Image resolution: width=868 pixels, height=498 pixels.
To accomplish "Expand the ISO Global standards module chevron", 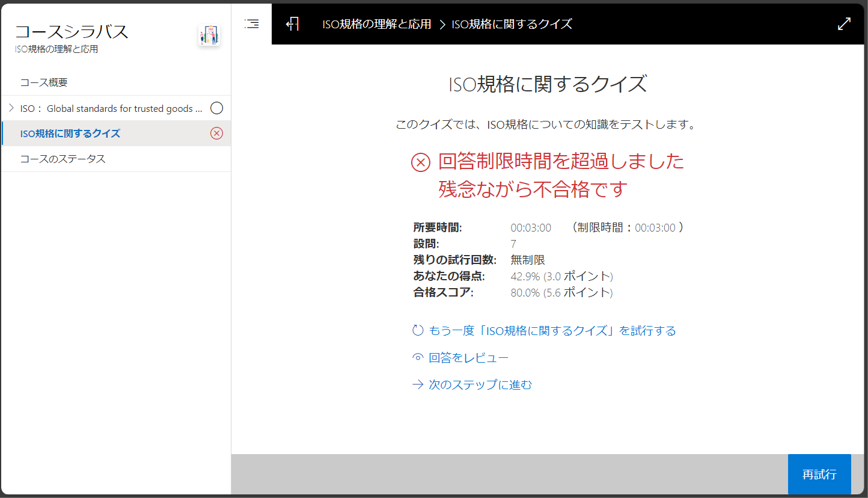I will (x=11, y=108).
